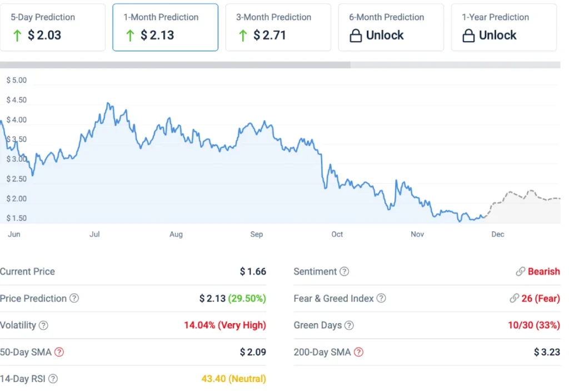Screen dimensions: 569x392
Task: Switch to the 3-Month Prediction tab
Action: point(278,27)
